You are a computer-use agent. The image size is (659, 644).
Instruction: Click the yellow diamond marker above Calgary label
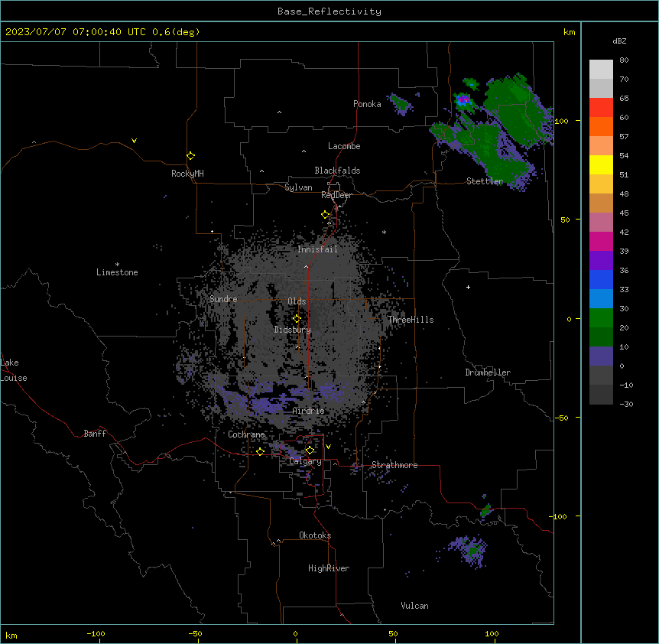[x=310, y=450]
